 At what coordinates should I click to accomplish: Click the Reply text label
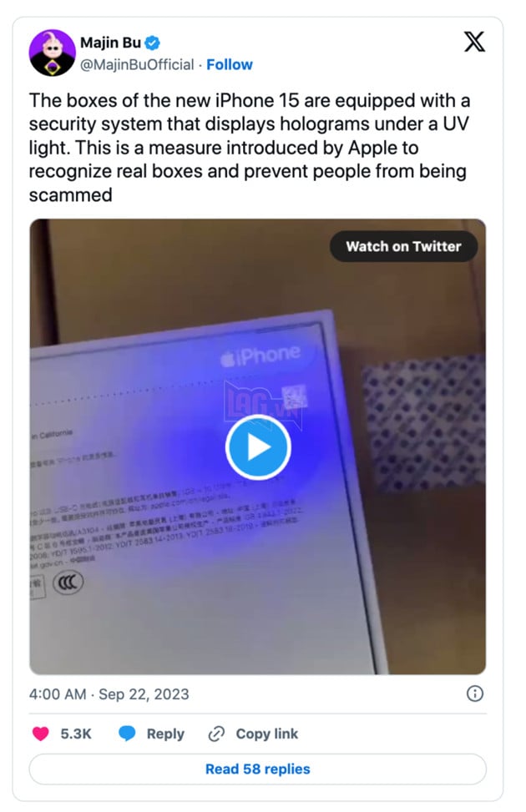(165, 734)
